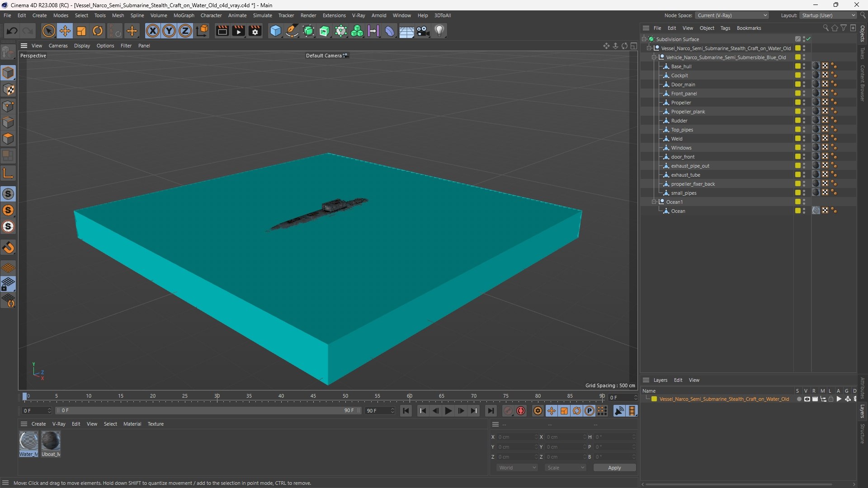This screenshot has height=488, width=868.
Task: Toggle Z axis lock
Action: click(x=185, y=31)
